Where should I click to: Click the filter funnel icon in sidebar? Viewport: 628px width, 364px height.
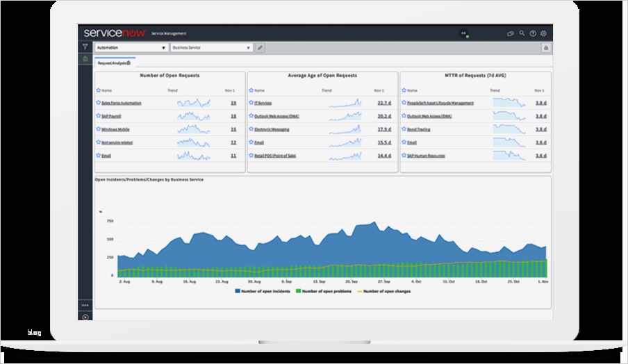click(x=85, y=47)
